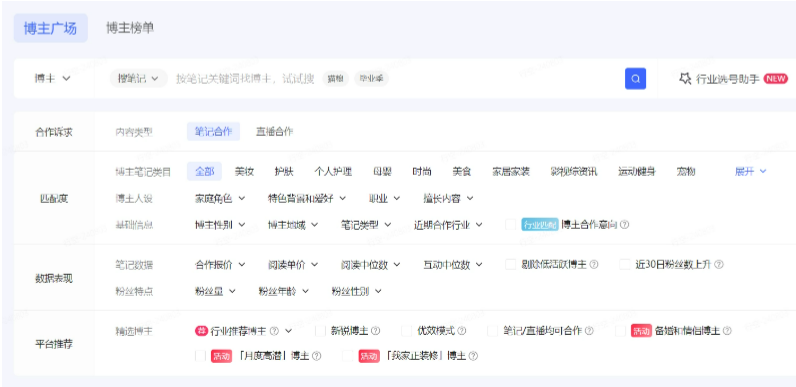Click the red NEW badge
The width and height of the screenshot is (796, 387).
pyautogui.click(x=776, y=79)
